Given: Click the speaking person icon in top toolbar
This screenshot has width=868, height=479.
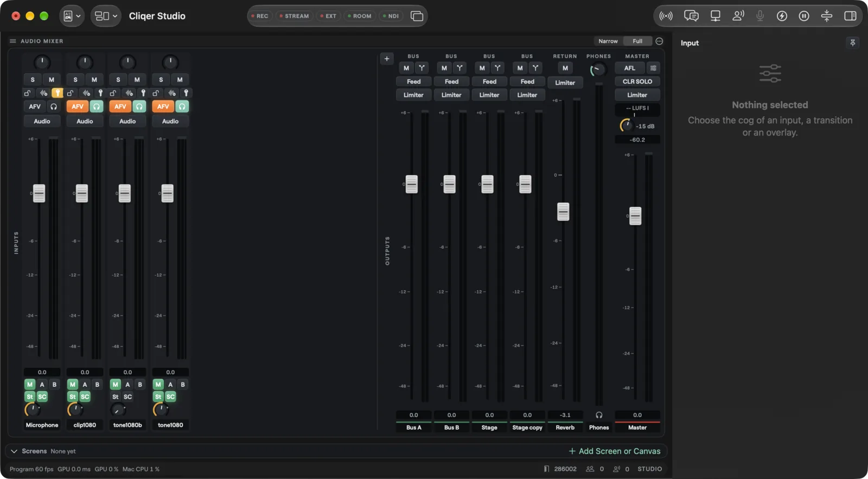Looking at the screenshot, I should (738, 16).
